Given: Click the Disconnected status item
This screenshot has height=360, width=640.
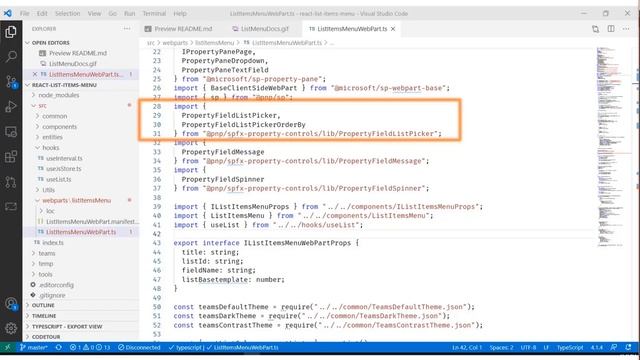Looking at the screenshot, I should pos(139,347).
